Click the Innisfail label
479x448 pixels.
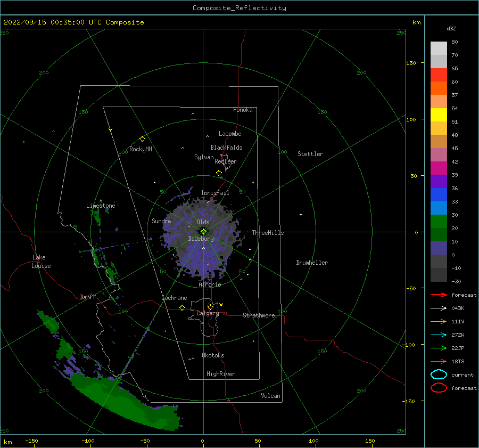coord(215,193)
